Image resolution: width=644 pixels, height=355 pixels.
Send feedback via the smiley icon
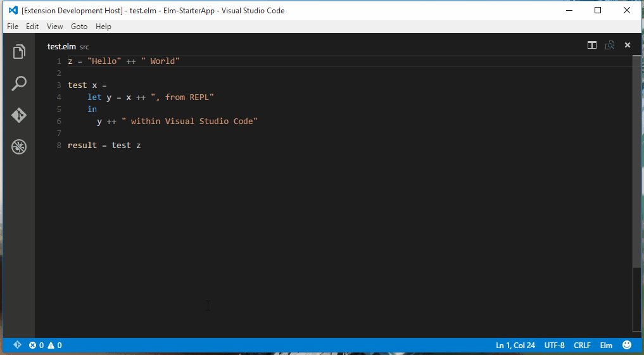pos(627,345)
